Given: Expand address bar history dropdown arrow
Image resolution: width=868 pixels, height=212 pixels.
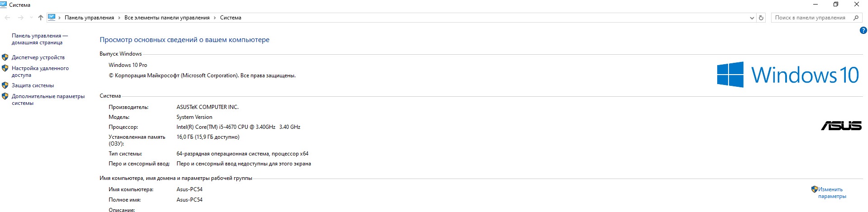Looking at the screenshot, I should coord(752,18).
